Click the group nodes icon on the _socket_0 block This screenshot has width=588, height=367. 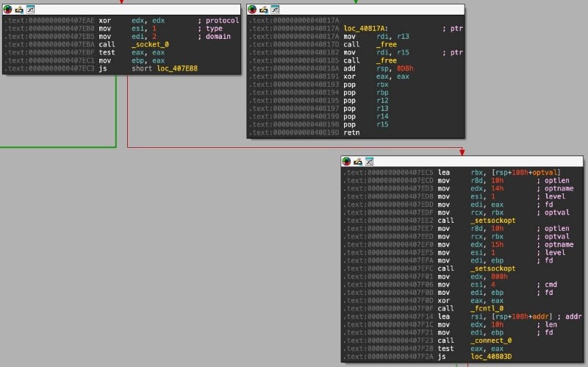click(x=30, y=10)
